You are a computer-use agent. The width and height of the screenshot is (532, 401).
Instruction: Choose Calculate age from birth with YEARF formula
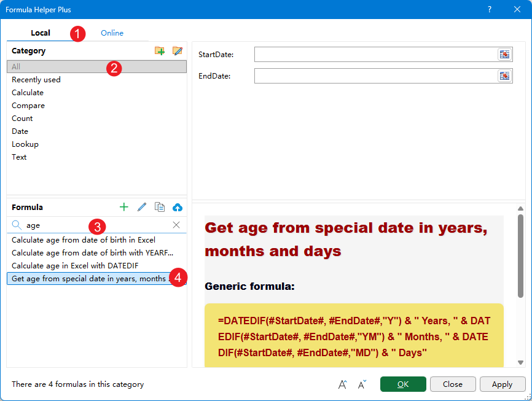coord(96,253)
